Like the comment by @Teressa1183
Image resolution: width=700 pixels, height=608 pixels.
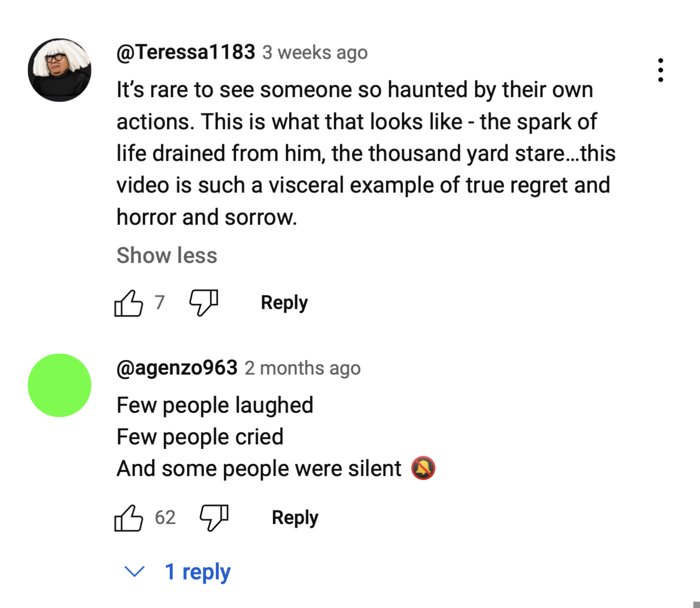point(129,303)
